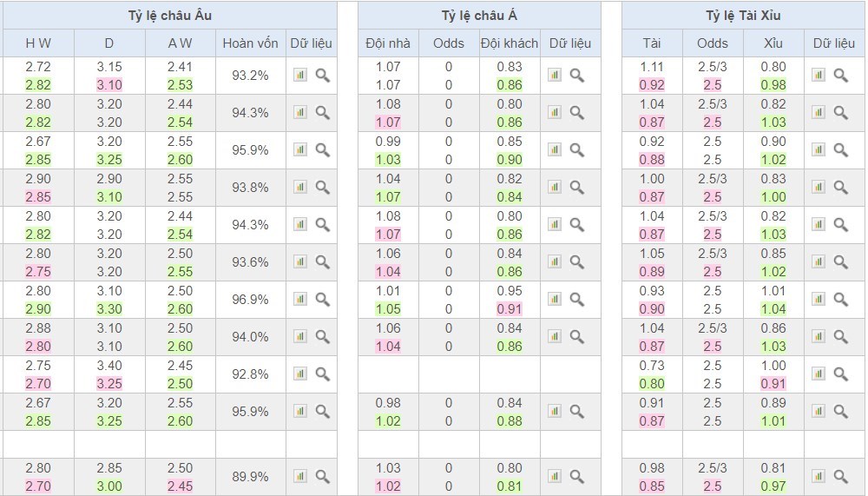868x496 pixels.
Task: Click Tài Xỉu magnifier for Tài 0.98 row
Action: pyautogui.click(x=841, y=476)
